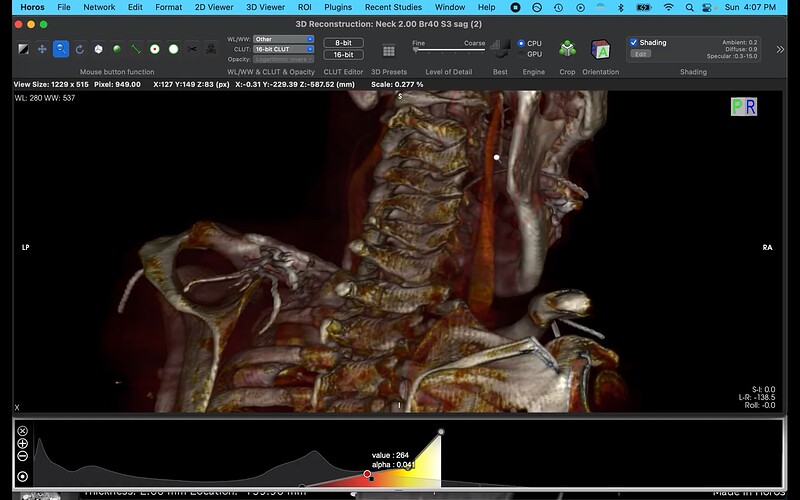Select the CPU engine radio button
The image size is (800, 500).
(521, 43)
